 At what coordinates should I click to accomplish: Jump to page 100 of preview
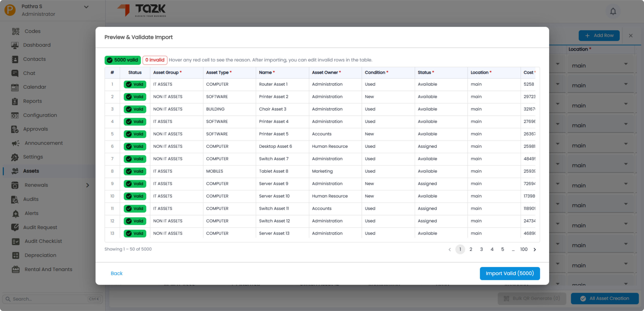pyautogui.click(x=524, y=249)
